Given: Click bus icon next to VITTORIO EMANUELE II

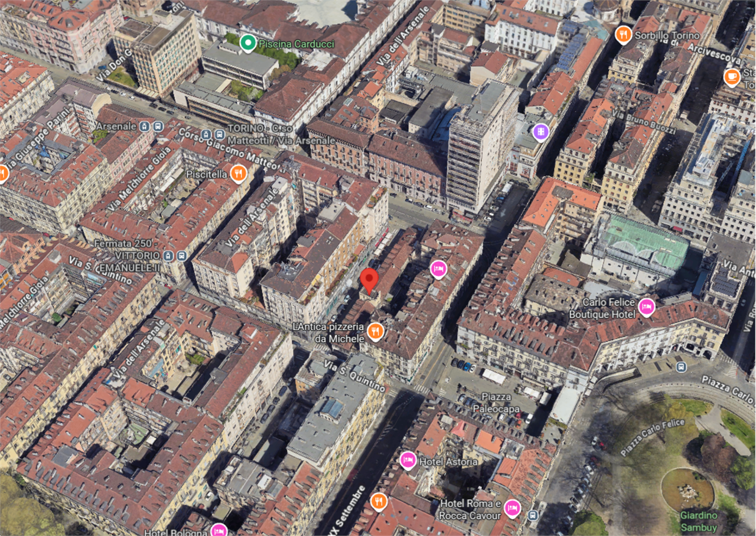Looking at the screenshot, I should tap(182, 256).
